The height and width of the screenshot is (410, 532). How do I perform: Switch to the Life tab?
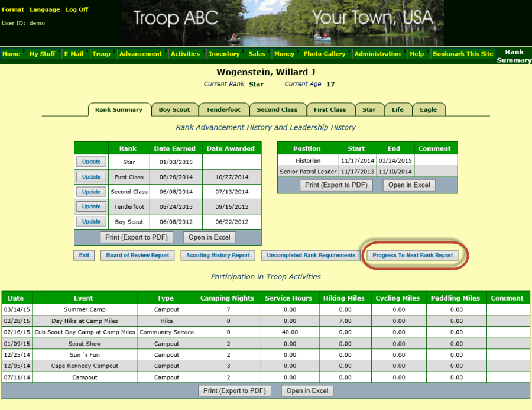point(398,109)
